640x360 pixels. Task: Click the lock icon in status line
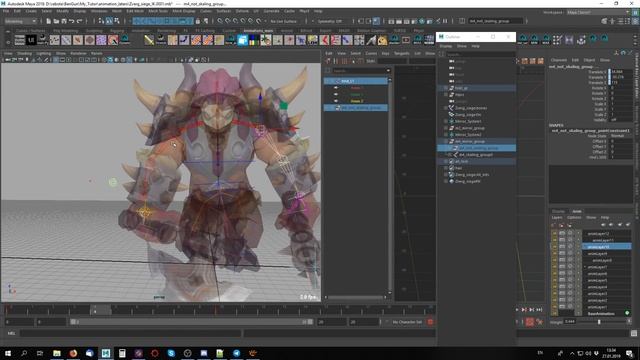tap(198, 21)
